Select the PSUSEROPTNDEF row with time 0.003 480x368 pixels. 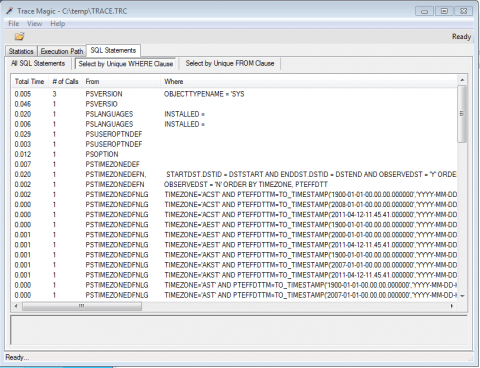(235, 144)
